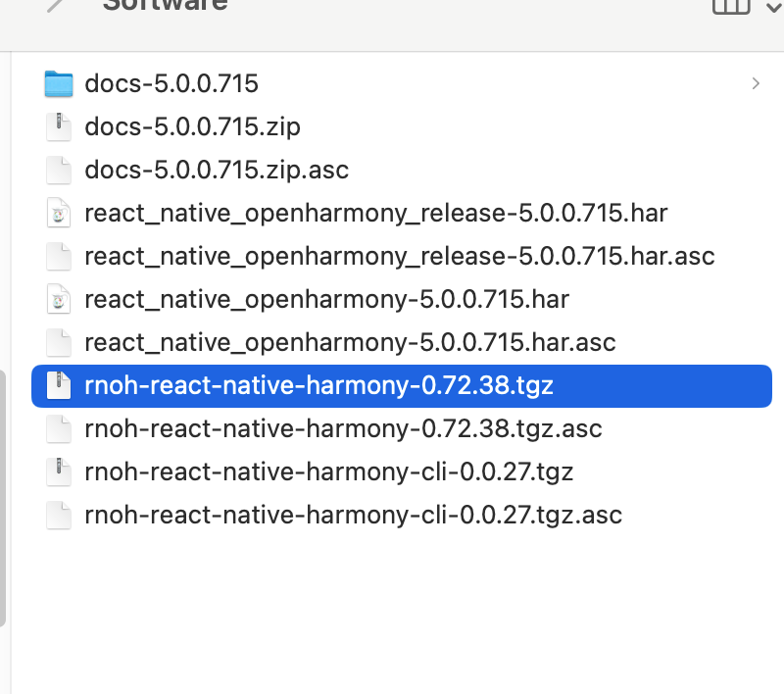784x694 pixels.
Task: Select react_native_openharmony-5.0.0.715.har.asc file name
Action: [350, 343]
